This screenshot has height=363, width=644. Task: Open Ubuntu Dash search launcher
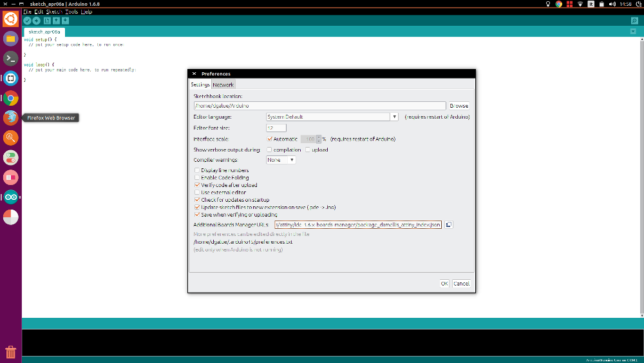tap(11, 19)
